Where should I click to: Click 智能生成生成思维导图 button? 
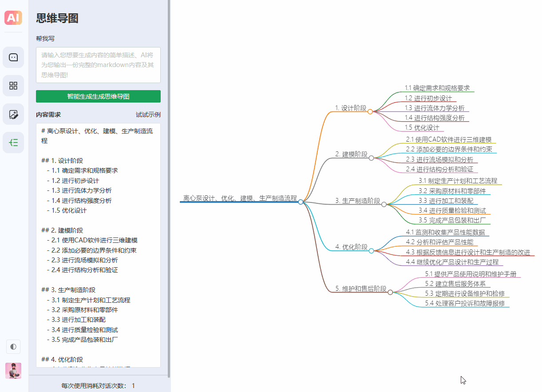click(98, 96)
